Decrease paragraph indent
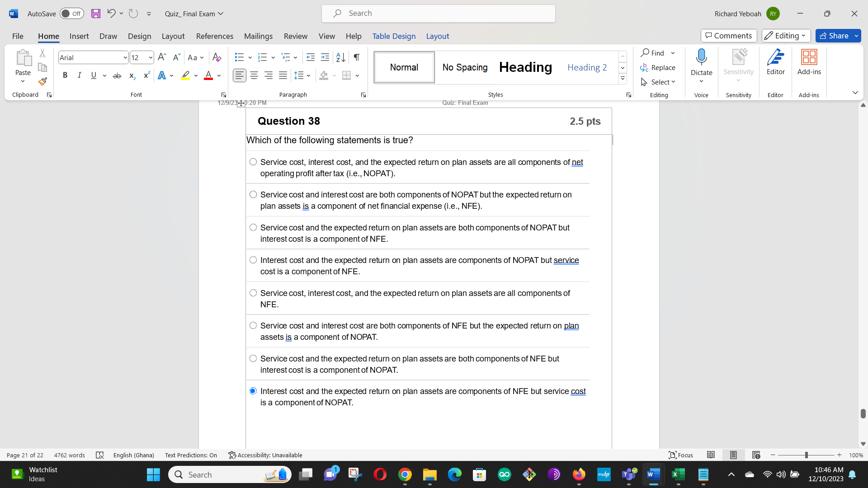 pyautogui.click(x=311, y=57)
